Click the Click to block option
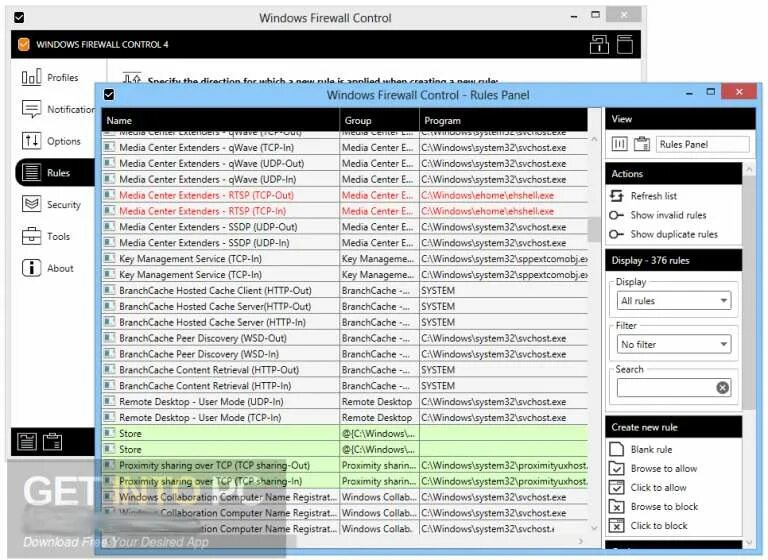 point(648,526)
